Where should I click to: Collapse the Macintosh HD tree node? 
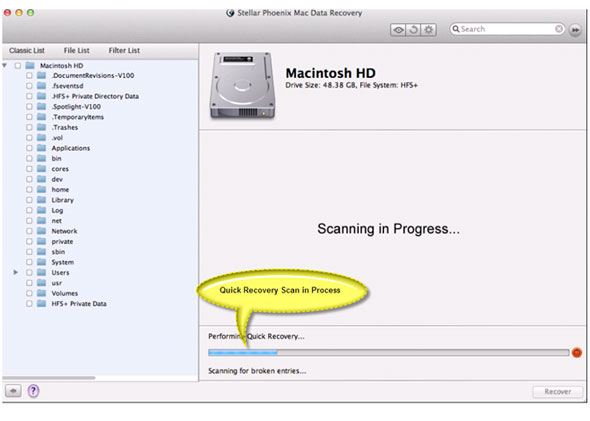(x=5, y=65)
